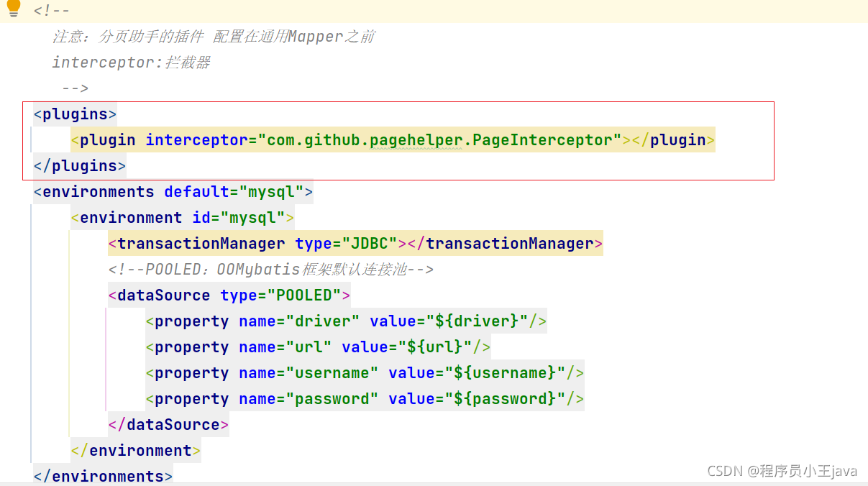Viewport: 868px width, 486px height.
Task: Click the closing </environments> tag
Action: pyautogui.click(x=103, y=476)
